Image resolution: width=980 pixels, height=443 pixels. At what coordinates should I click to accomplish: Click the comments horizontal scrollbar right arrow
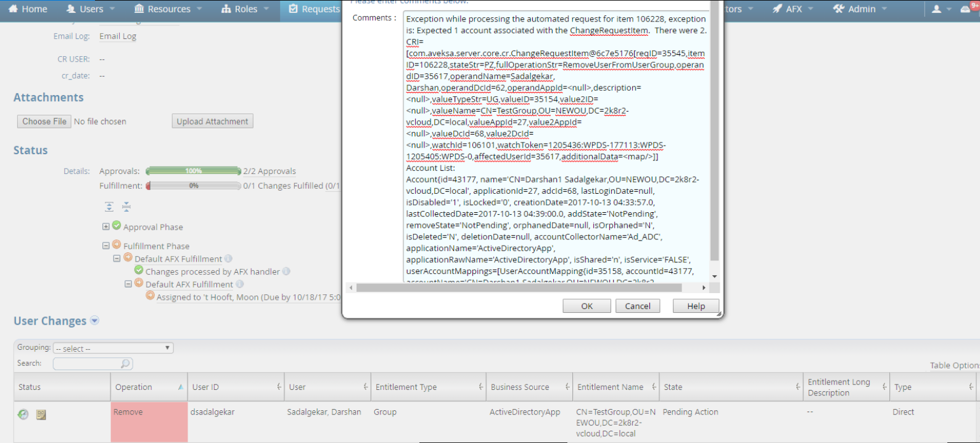coord(704,288)
